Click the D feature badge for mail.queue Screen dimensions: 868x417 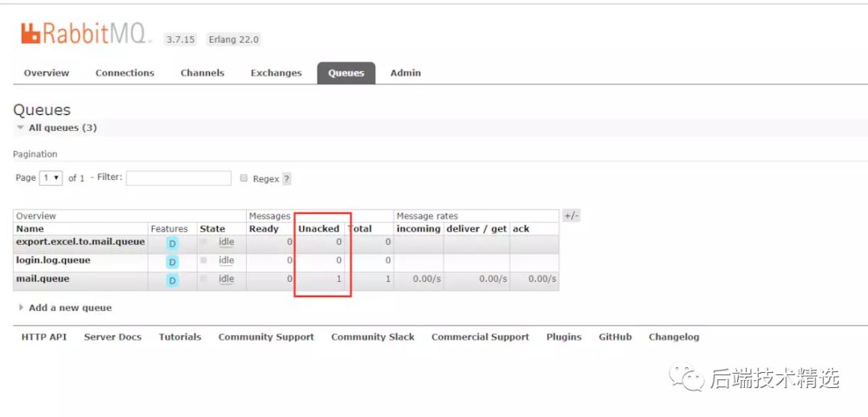click(x=172, y=280)
